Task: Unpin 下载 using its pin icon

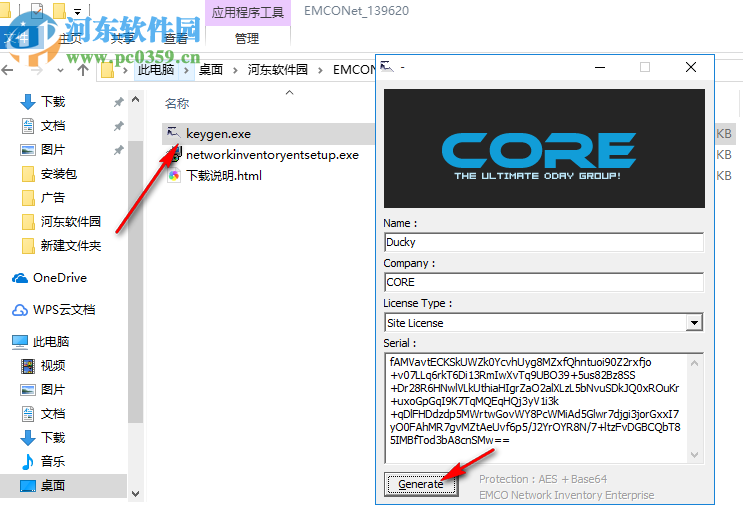Action: coord(118,102)
